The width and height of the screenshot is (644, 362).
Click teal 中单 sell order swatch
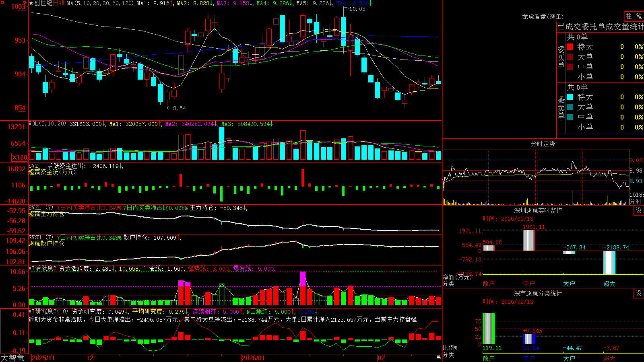(570, 117)
